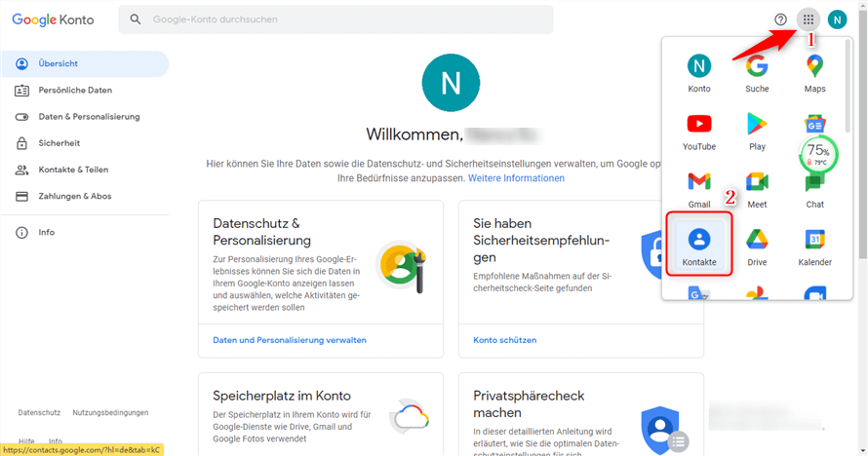Screen dimensions: 868x456
Task: Open Nutzungsbedingungen footer link
Action: coord(110,412)
